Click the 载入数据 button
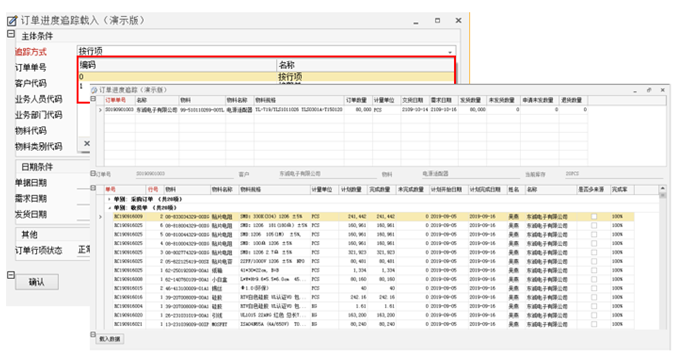The height and width of the screenshot is (363, 682). coord(110,339)
